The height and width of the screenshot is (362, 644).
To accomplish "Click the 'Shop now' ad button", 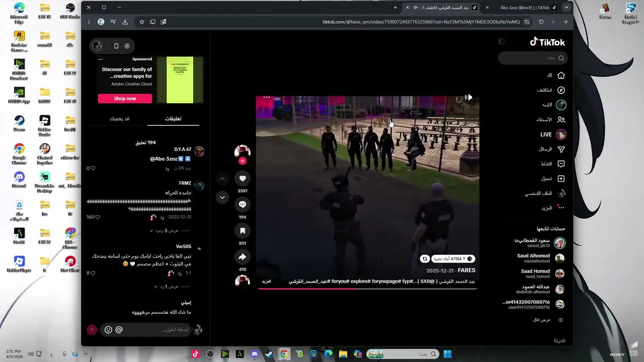I will click(125, 99).
